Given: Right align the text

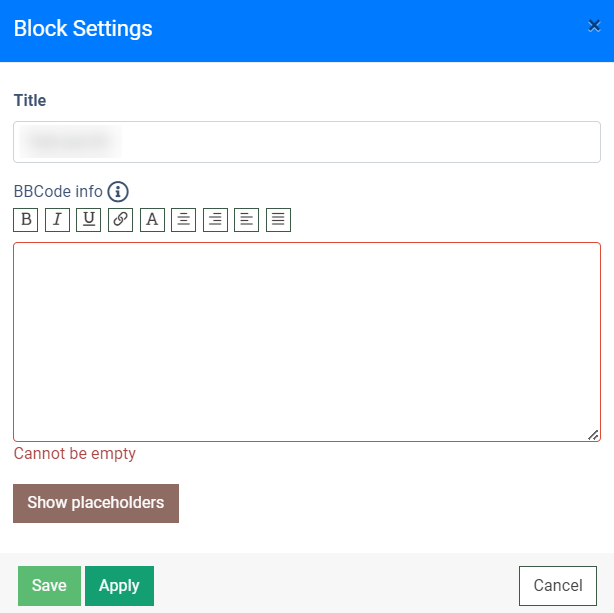Looking at the screenshot, I should [x=215, y=219].
